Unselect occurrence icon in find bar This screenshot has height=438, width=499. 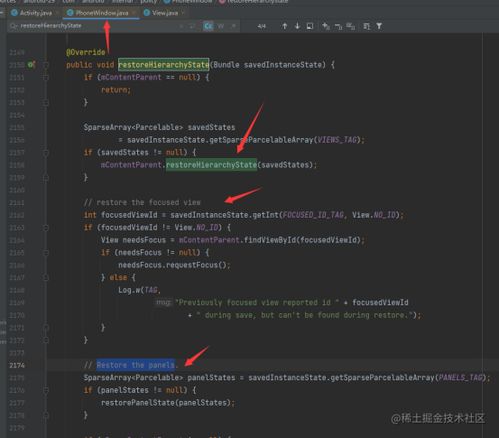(338, 26)
